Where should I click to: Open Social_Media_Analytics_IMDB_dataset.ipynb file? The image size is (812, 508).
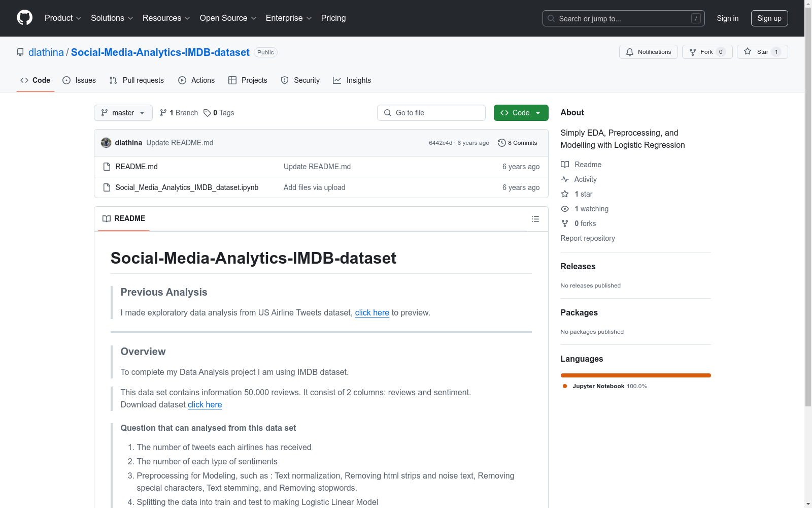187,187
